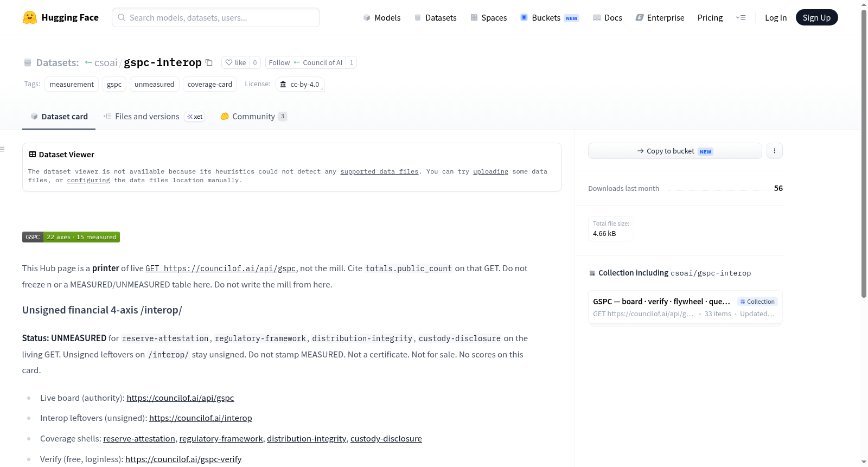Open the GET councilof.ai/api/gspc link
Screen dimensions: 868x467
[x=221, y=268]
